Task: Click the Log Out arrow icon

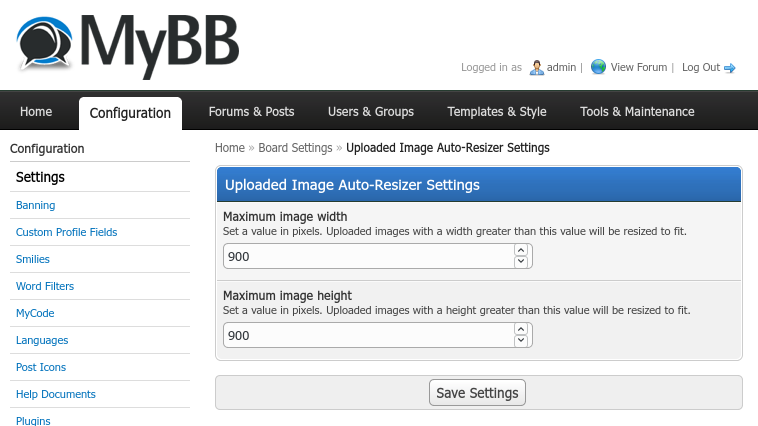Action: tap(730, 68)
